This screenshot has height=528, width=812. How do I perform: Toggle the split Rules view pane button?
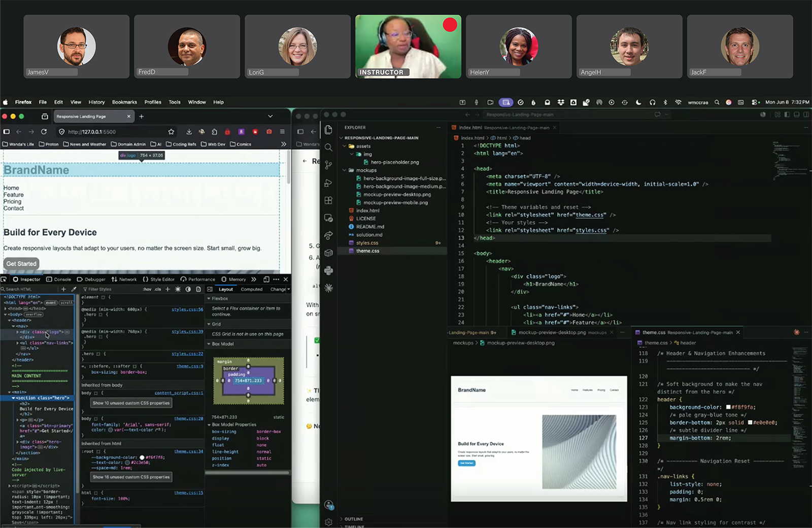210,289
